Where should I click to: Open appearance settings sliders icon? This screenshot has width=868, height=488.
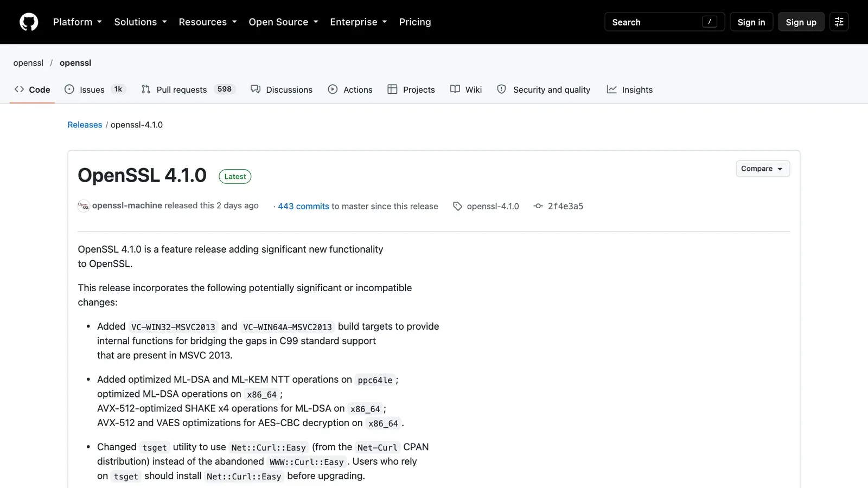(x=839, y=22)
